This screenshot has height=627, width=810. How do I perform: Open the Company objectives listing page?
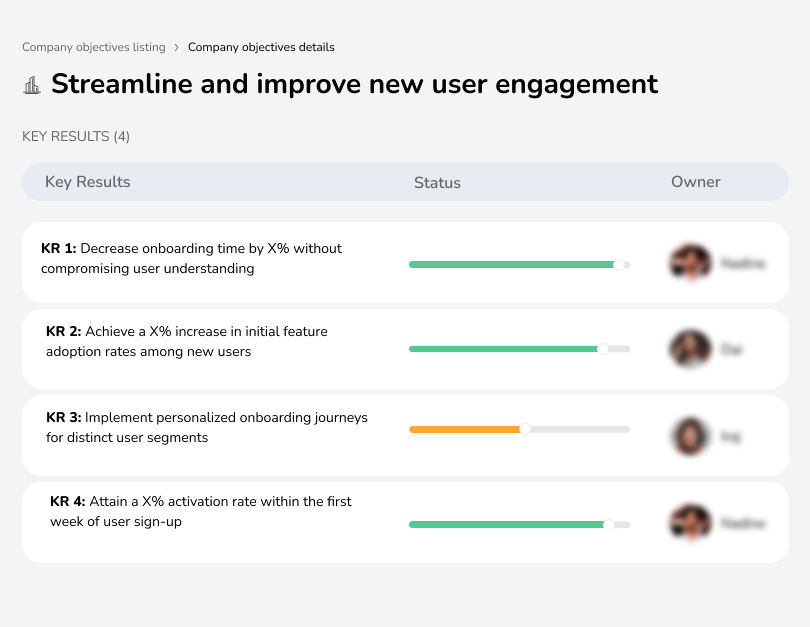(93, 47)
